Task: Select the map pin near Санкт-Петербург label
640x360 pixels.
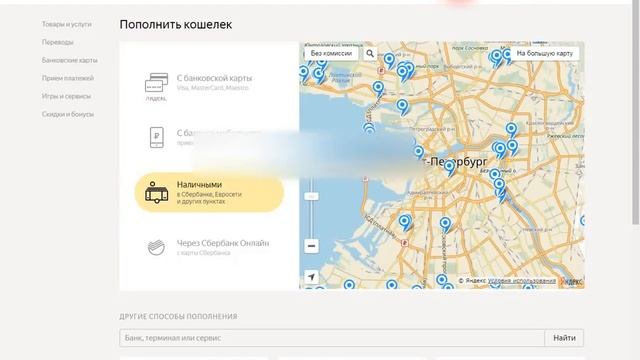Action: pyautogui.click(x=449, y=168)
